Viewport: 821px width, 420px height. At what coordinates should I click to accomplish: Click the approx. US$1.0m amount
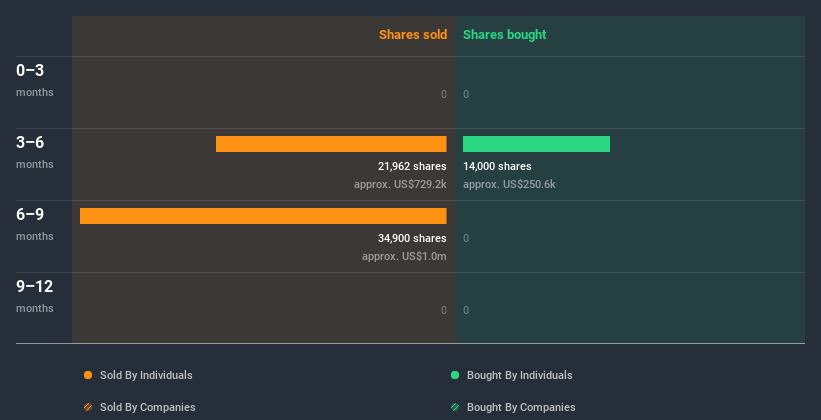point(404,257)
